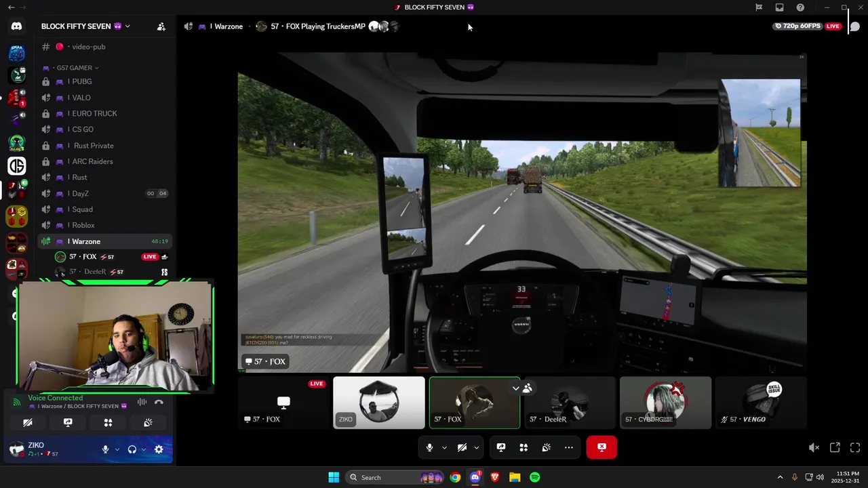Open File Explorer from taskbar
Image resolution: width=868 pixels, height=488 pixels.
[515, 477]
